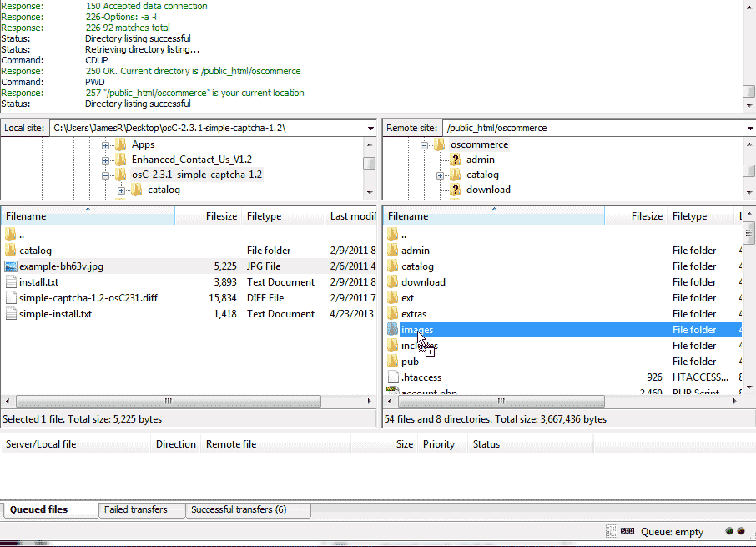Select remote catalog folder in file list
756x547 pixels.
(417, 266)
